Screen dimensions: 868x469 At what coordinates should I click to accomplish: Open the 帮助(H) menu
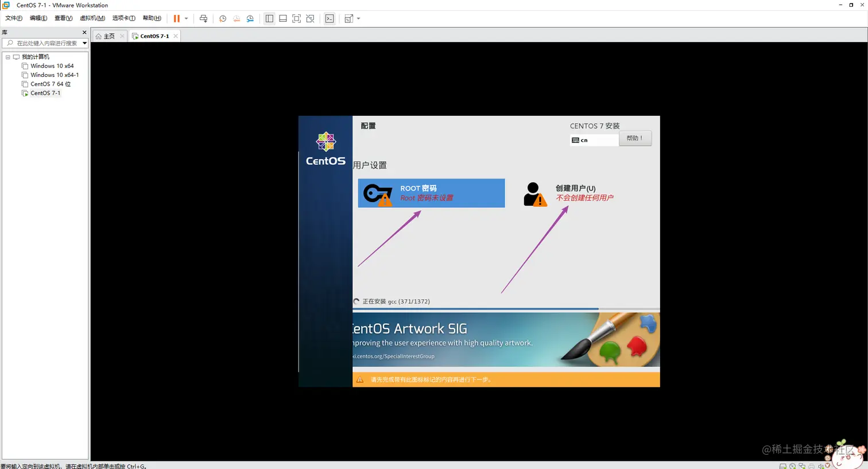point(152,18)
